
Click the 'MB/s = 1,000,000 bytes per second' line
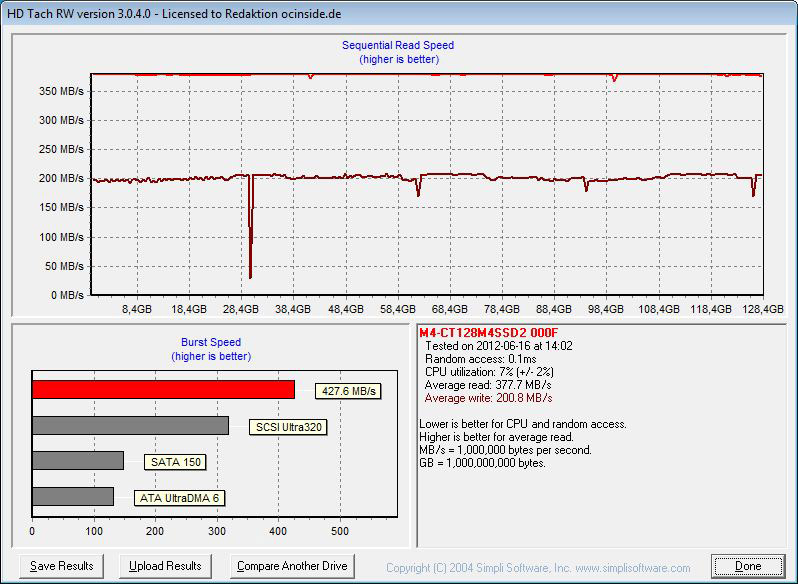505,450
